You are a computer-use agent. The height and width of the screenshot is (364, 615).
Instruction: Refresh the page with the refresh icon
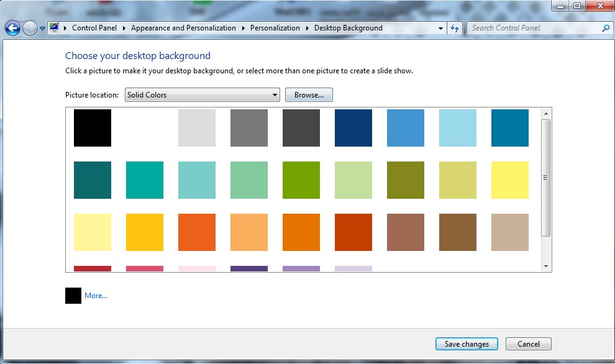pos(455,28)
